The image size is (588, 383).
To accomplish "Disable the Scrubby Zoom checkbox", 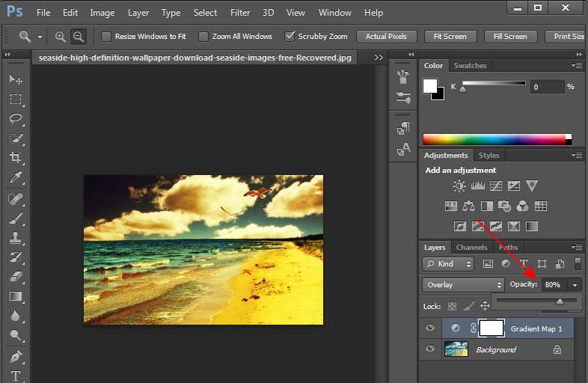I will click(290, 36).
